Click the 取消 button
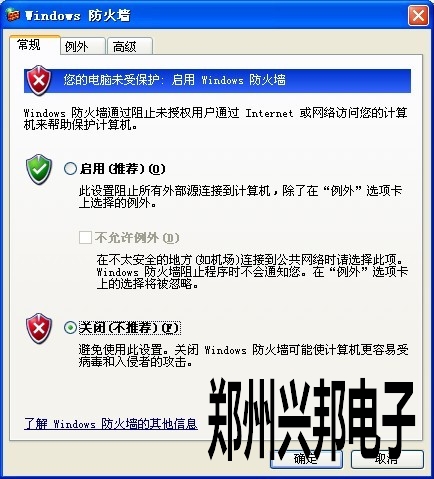 tap(387, 459)
